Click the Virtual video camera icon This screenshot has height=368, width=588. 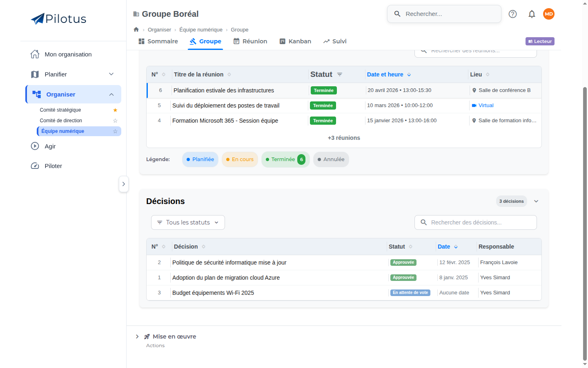pyautogui.click(x=474, y=105)
